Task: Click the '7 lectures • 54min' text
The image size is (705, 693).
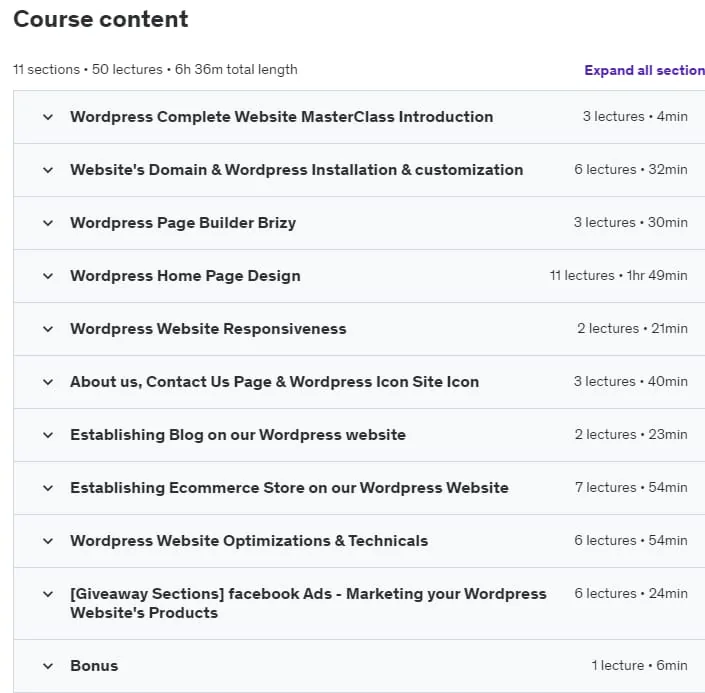Action: [631, 487]
